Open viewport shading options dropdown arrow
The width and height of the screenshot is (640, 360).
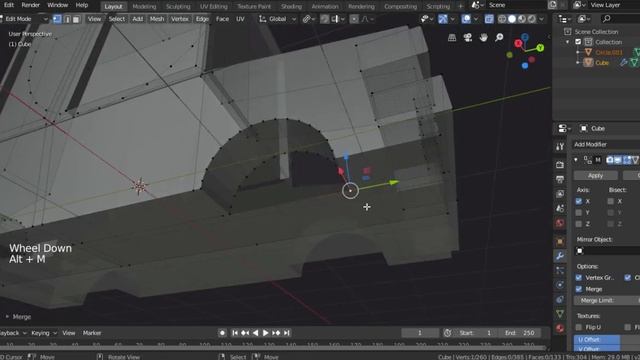click(x=542, y=19)
